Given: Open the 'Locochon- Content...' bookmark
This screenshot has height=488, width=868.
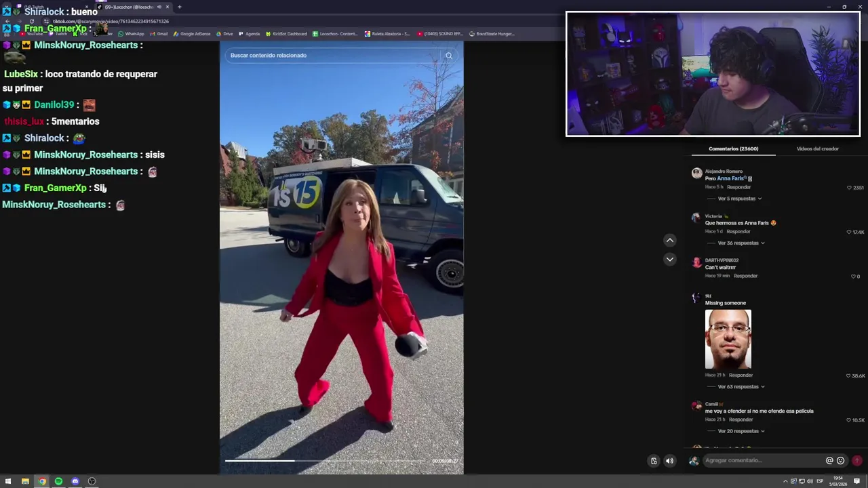Looking at the screenshot, I should tap(335, 34).
